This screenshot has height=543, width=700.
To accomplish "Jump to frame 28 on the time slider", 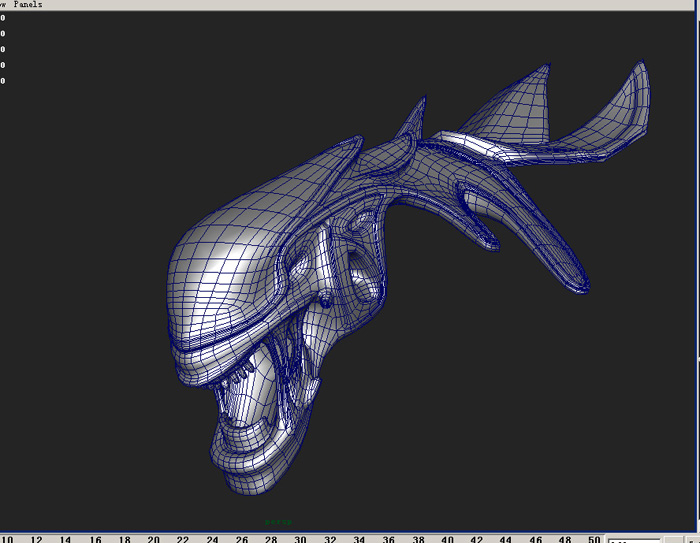I will (x=271, y=539).
